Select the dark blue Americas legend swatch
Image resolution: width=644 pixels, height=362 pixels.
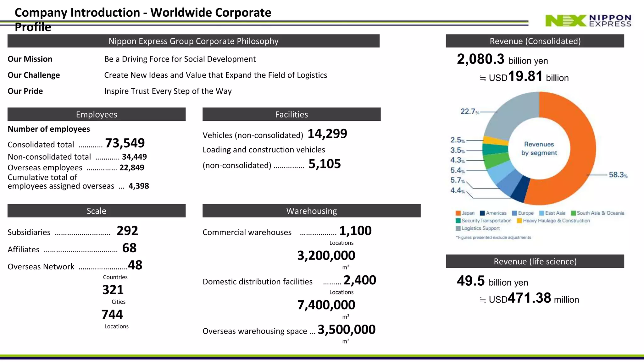tap(482, 213)
